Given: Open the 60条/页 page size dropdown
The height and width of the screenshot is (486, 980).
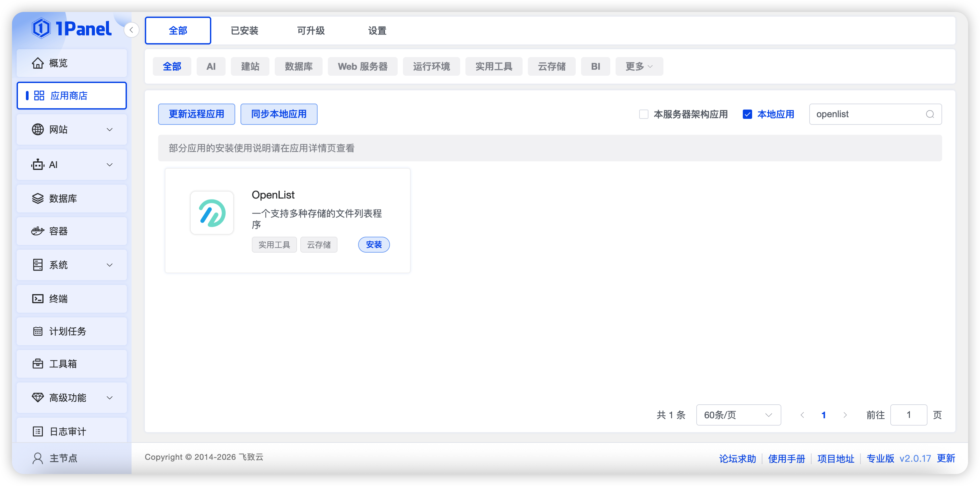Looking at the screenshot, I should (738, 415).
